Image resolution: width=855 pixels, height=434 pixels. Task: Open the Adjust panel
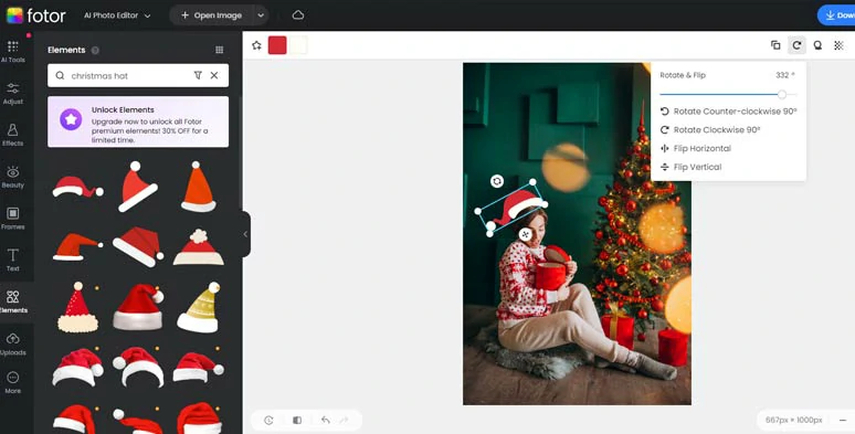(13, 93)
